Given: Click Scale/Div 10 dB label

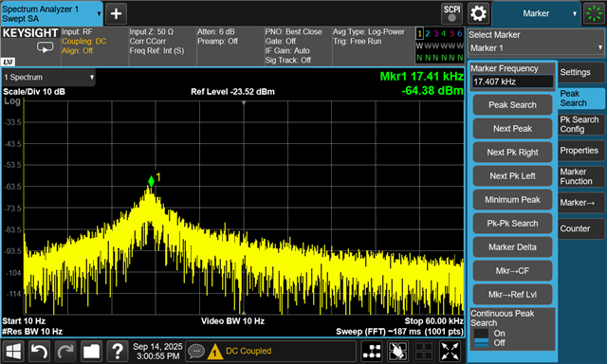Looking at the screenshot, I should 34,92.
